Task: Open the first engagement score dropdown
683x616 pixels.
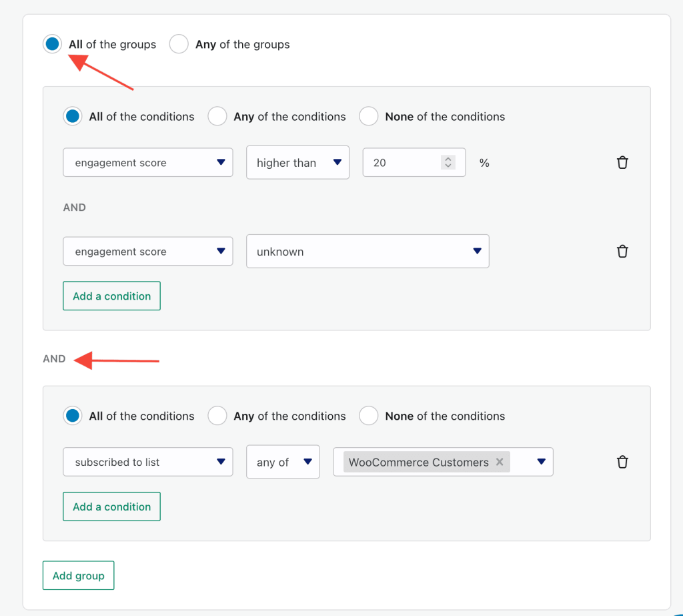Action: point(147,163)
